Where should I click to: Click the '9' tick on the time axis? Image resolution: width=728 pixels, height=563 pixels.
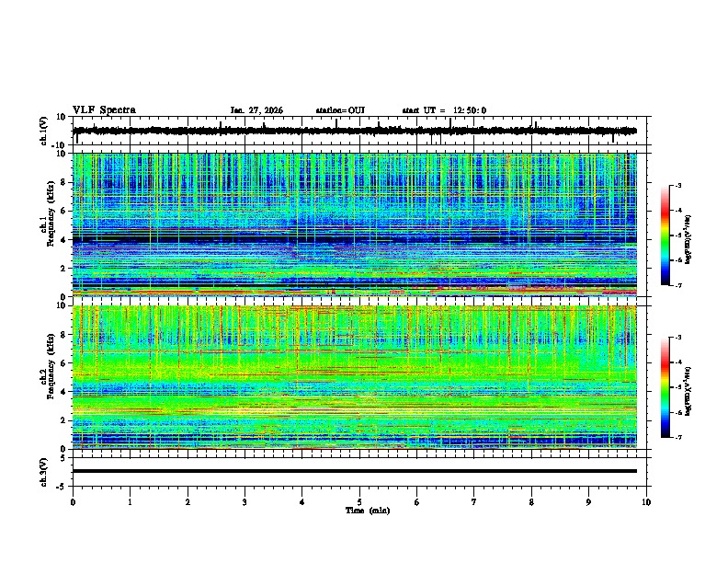(588, 502)
